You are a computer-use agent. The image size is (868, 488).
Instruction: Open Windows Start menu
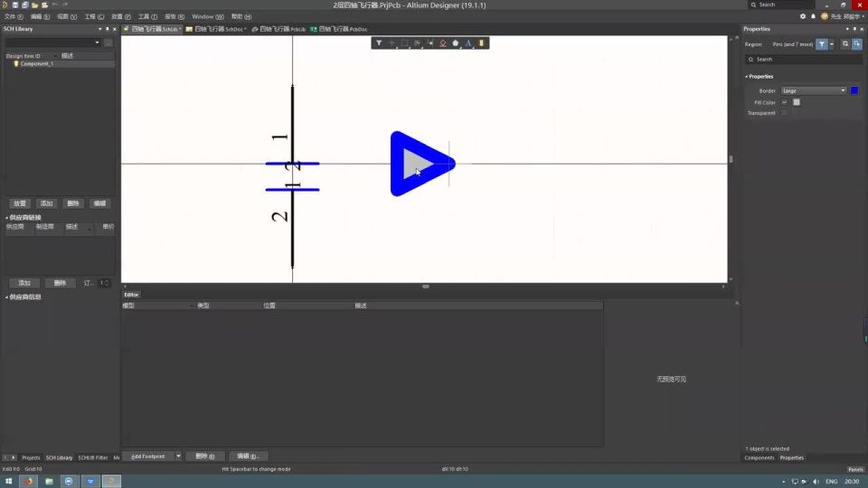[8, 482]
